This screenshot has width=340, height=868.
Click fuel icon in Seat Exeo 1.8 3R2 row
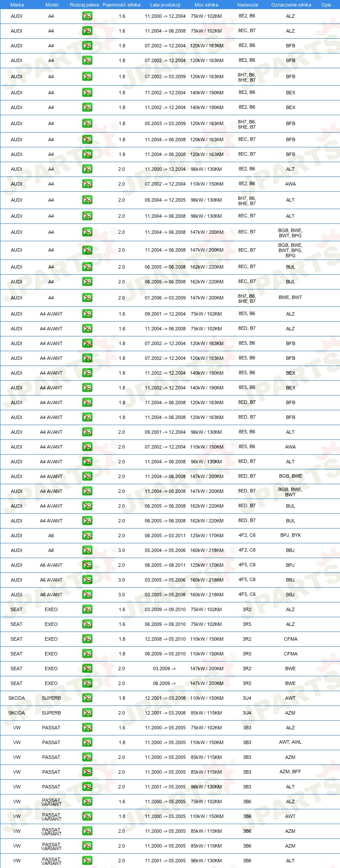click(87, 639)
